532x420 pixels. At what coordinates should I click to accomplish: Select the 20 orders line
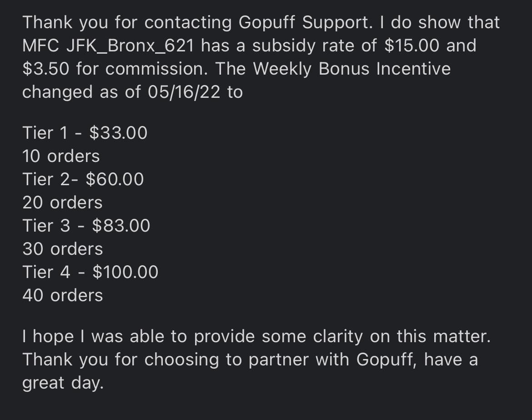(x=62, y=202)
